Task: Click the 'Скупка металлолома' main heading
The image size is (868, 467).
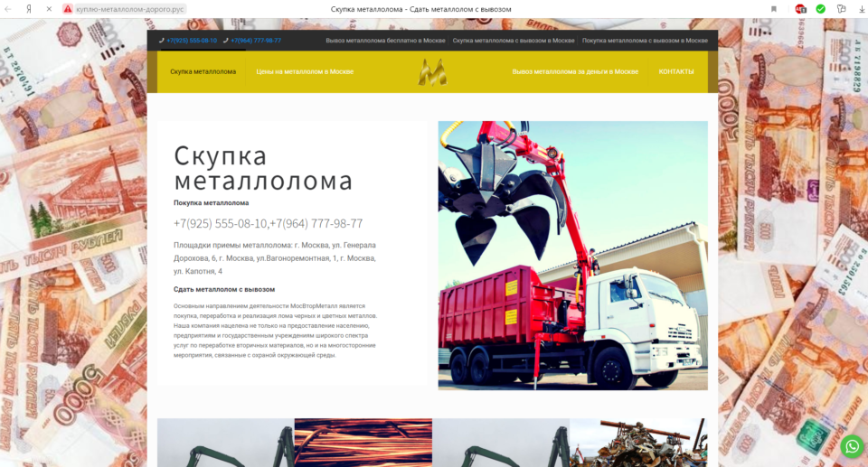Action: pos(263,168)
